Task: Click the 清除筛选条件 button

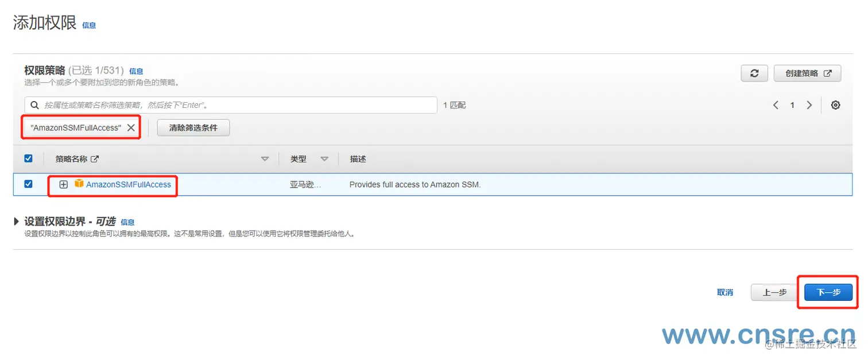Action: (193, 127)
